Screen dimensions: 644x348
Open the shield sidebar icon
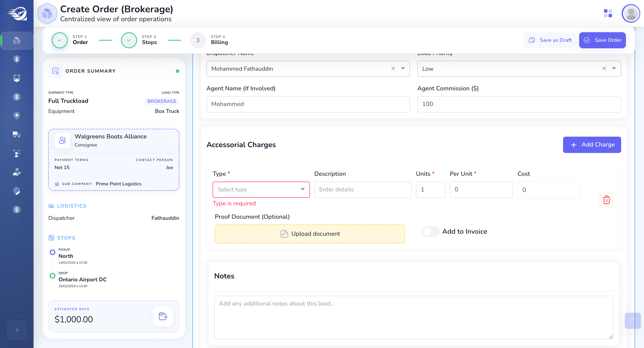[x=17, y=191]
